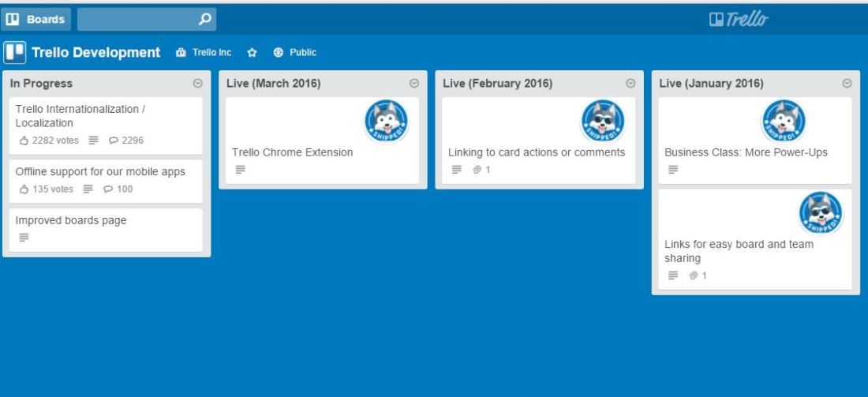Click comment bubble icon showing 100

click(108, 189)
